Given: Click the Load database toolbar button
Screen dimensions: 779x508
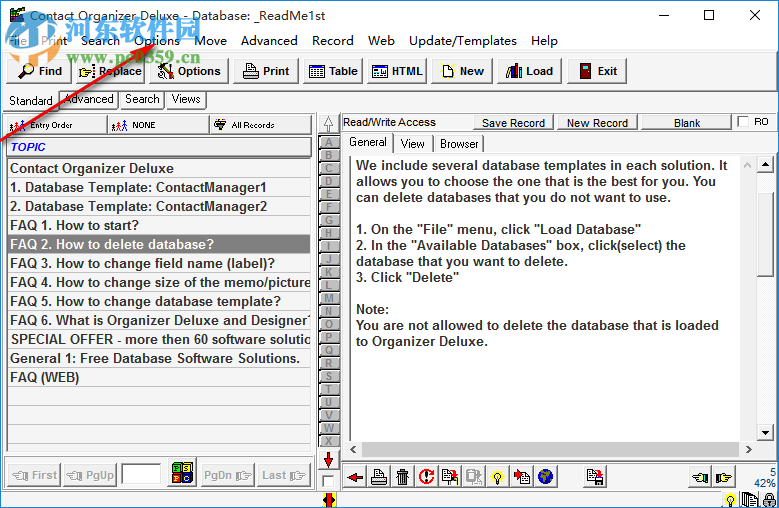Looking at the screenshot, I should pos(529,71).
